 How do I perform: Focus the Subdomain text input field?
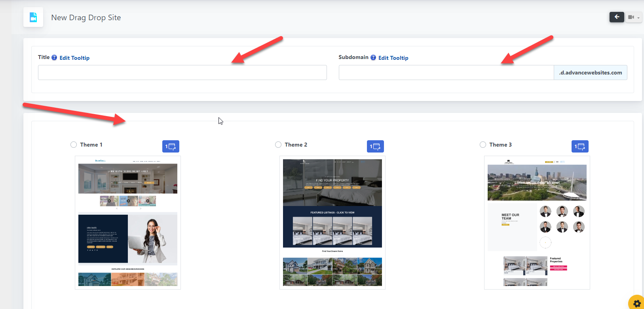click(x=446, y=72)
